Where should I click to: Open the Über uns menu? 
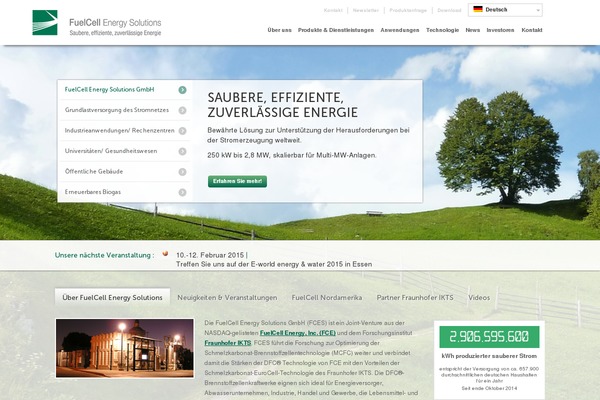[x=279, y=30]
